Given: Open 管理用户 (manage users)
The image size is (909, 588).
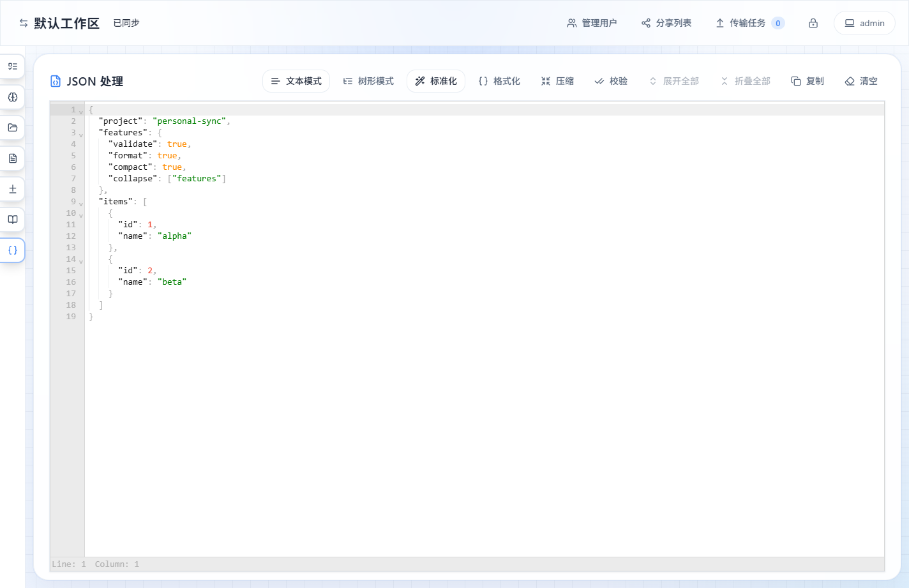Looking at the screenshot, I should pyautogui.click(x=592, y=23).
